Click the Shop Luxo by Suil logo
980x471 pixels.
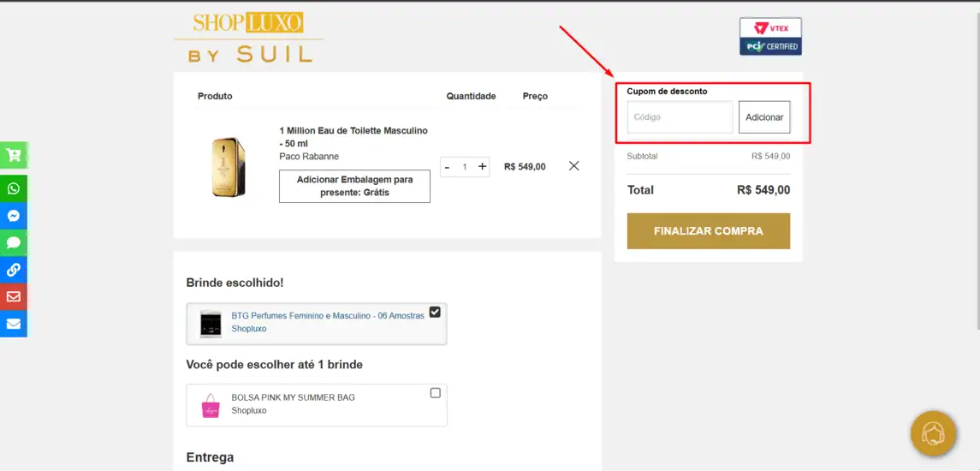point(248,37)
